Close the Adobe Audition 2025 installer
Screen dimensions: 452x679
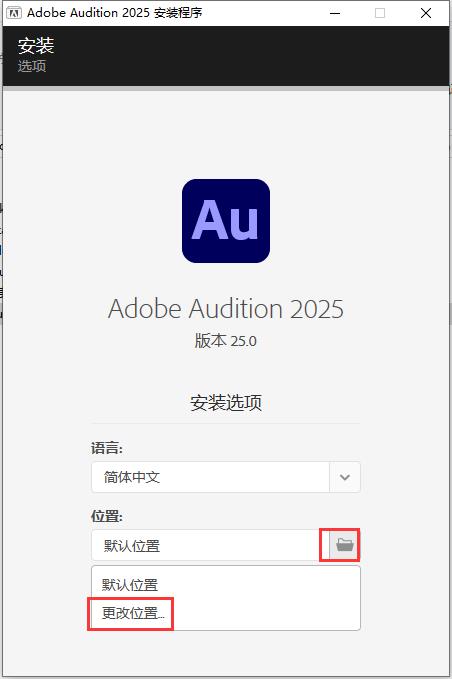tap(426, 13)
